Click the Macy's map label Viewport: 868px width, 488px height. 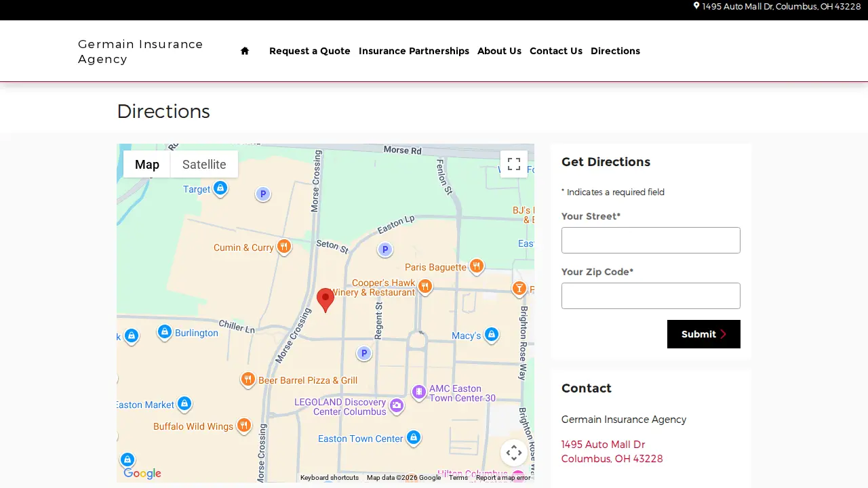(x=467, y=335)
